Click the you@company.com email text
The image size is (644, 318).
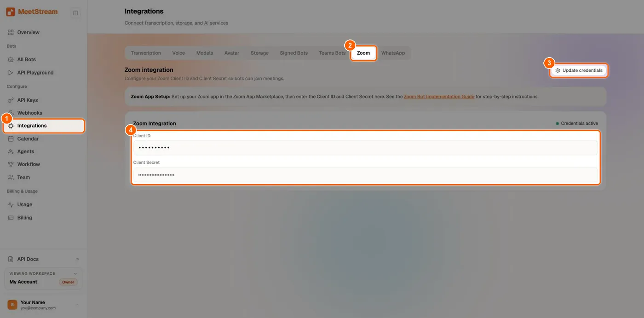pos(38,308)
